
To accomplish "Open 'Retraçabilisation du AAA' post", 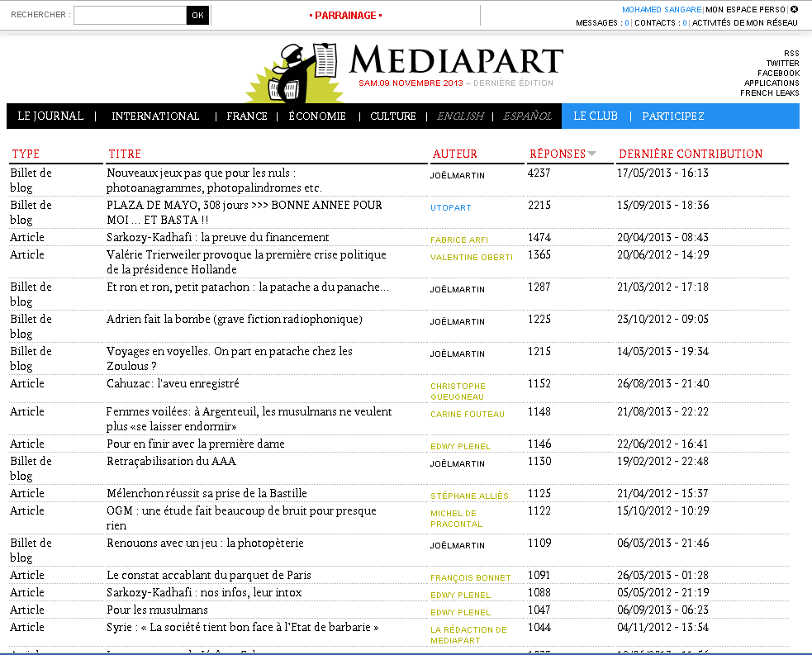I will click(x=171, y=461).
